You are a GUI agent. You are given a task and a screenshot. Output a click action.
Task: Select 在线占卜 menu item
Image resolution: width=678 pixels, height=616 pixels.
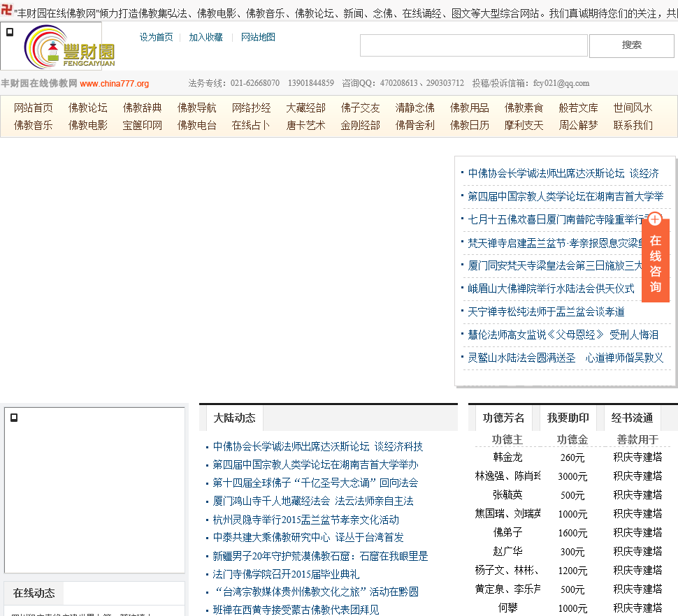[251, 125]
